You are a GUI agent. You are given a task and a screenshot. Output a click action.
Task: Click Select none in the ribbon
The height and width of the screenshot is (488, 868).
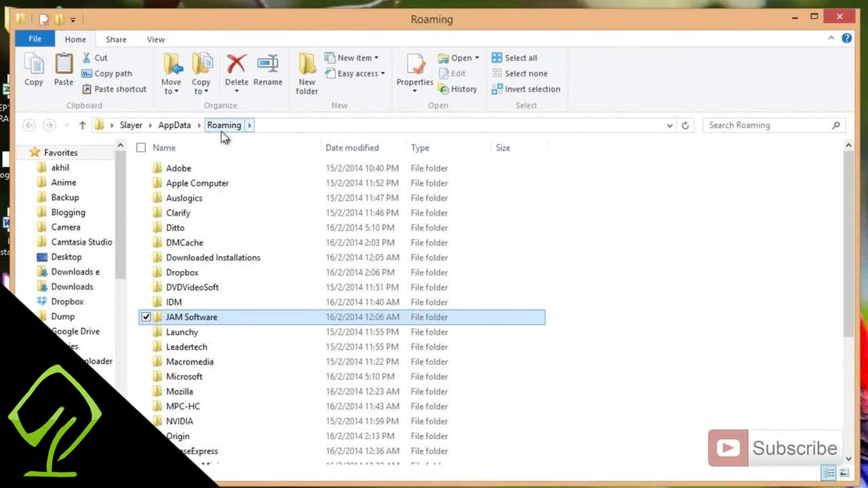click(519, 73)
